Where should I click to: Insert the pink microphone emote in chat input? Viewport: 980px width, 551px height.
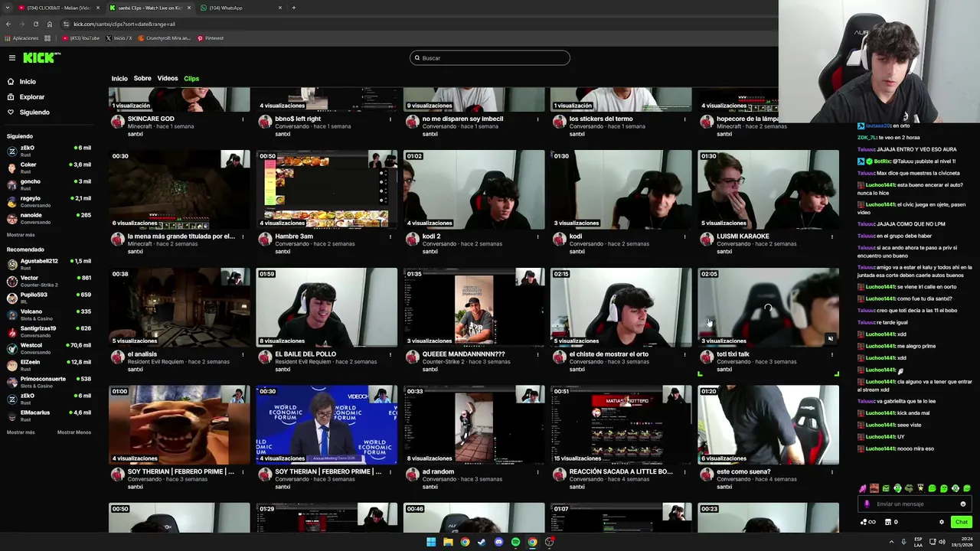click(x=867, y=504)
